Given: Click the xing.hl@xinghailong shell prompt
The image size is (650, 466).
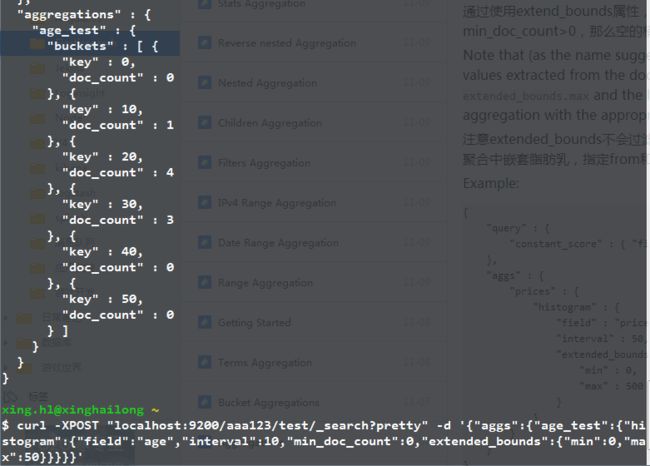Looking at the screenshot, I should pos(81,410).
